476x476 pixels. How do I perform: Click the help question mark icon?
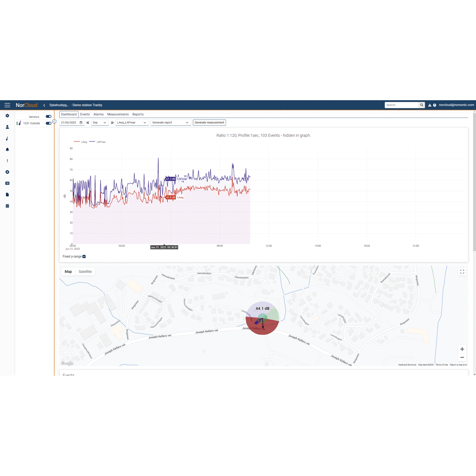434,105
